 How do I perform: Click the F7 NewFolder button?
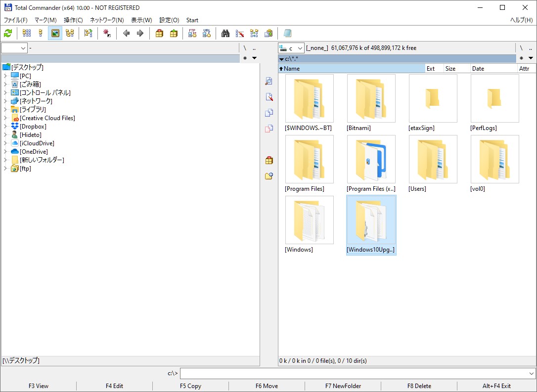tap(343, 386)
